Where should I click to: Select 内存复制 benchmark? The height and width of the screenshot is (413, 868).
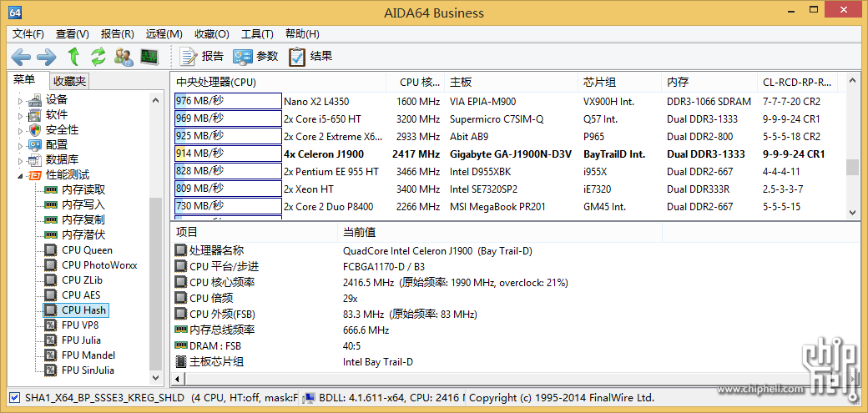[83, 219]
